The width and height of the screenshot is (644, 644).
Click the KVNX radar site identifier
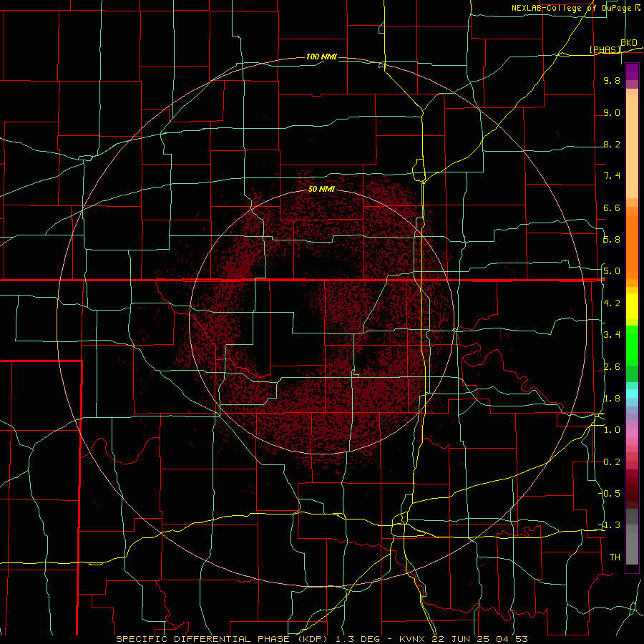[413, 639]
